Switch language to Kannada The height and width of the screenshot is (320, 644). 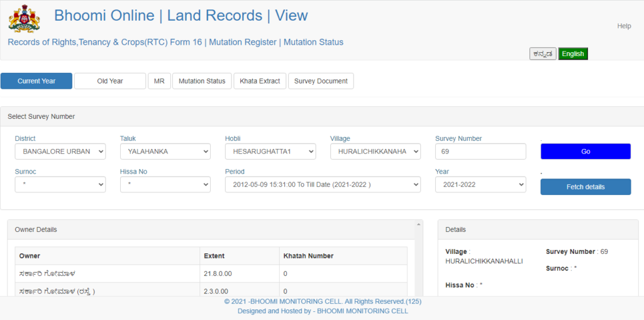coord(543,54)
